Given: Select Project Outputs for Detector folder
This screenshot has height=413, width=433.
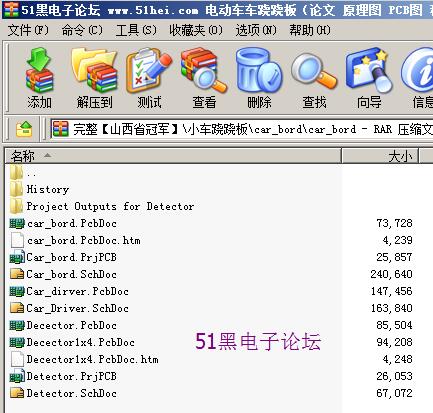Looking at the screenshot, I should (110, 206).
